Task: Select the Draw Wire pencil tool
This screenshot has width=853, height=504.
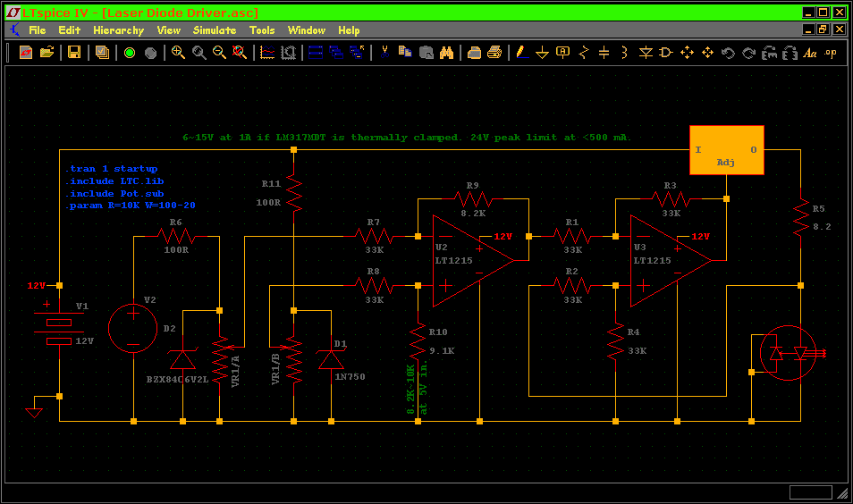Action: (521, 52)
